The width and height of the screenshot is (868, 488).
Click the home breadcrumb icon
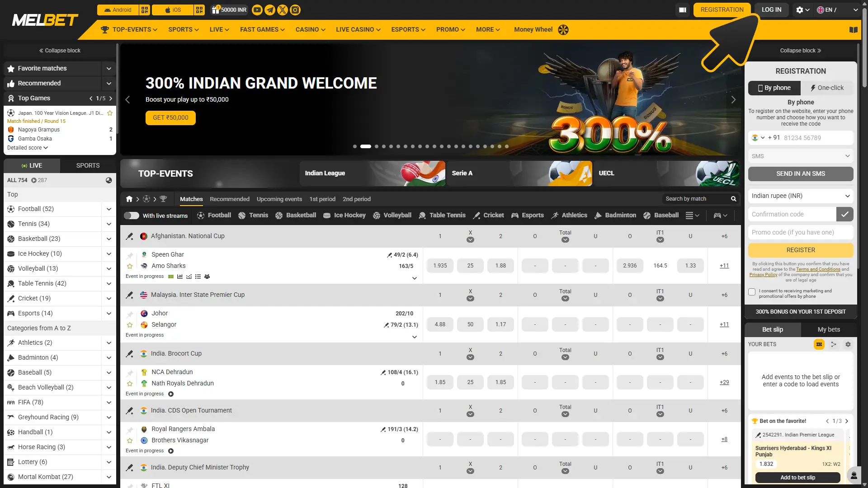(x=129, y=199)
